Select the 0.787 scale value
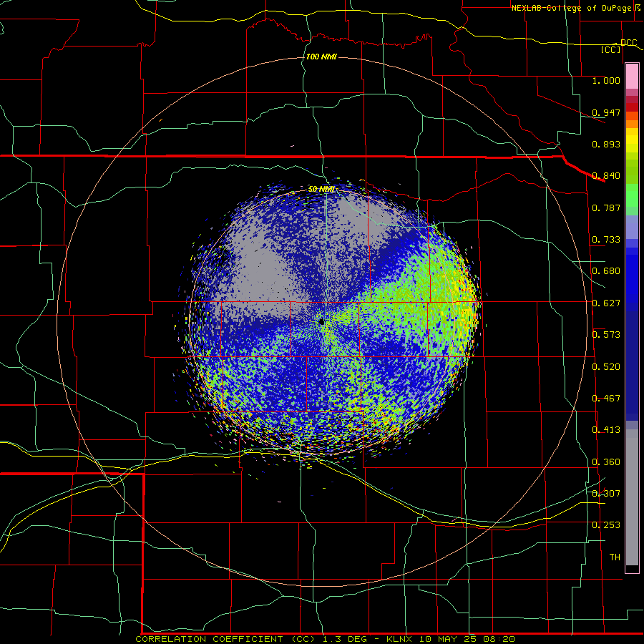Viewport: 644px width, 644px height. point(606,208)
